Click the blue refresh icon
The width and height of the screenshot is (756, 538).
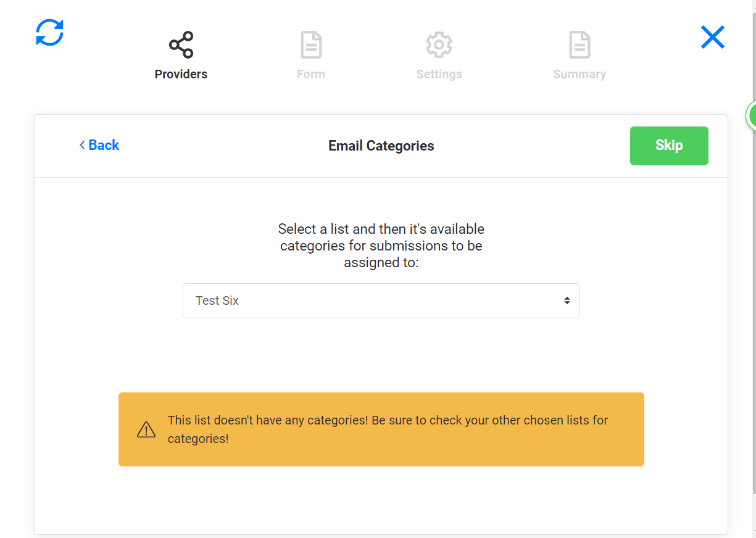tap(49, 33)
